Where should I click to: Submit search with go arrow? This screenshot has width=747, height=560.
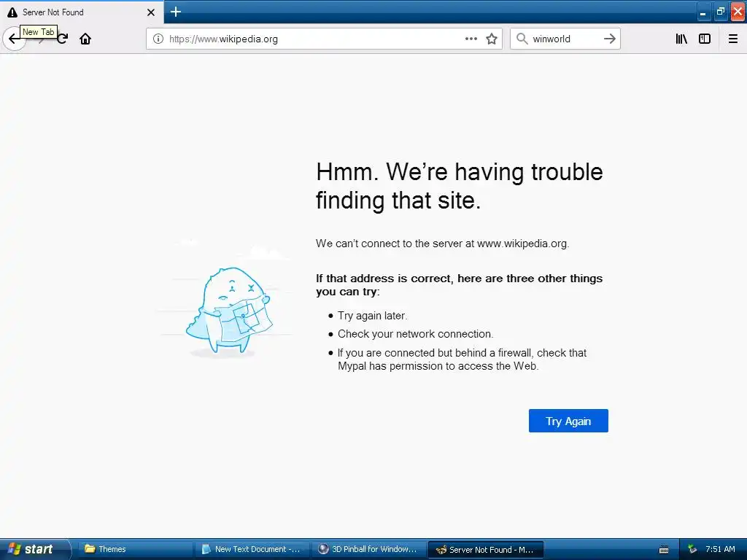[610, 39]
